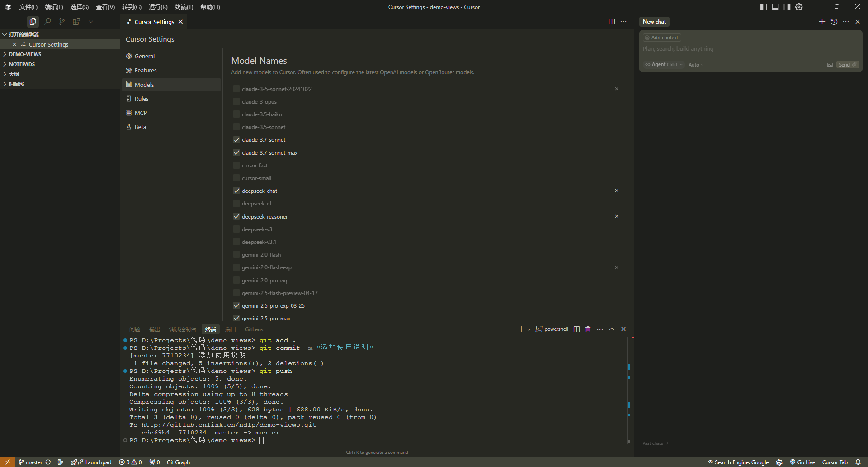868x467 pixels.
Task: Enable deepseek-r1 checkbox
Action: (x=236, y=203)
